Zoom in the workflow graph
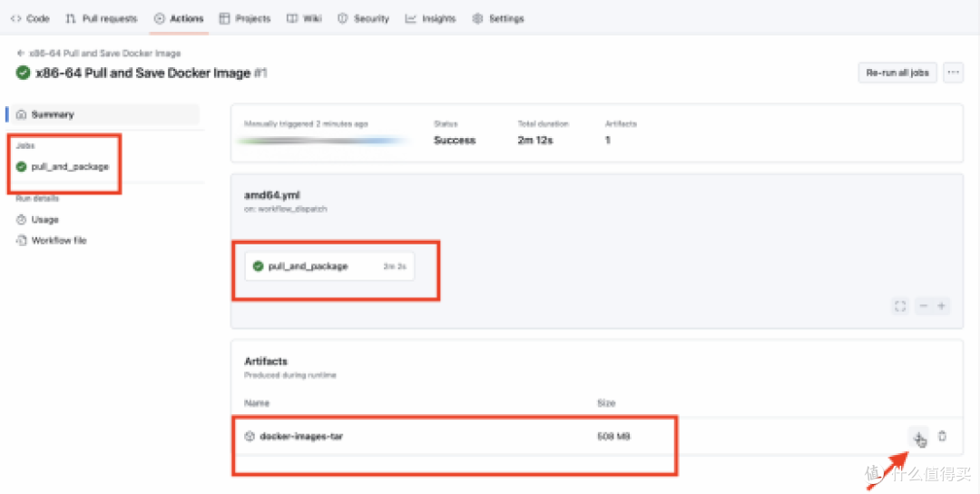Image resolution: width=980 pixels, height=494 pixels. coord(941,306)
